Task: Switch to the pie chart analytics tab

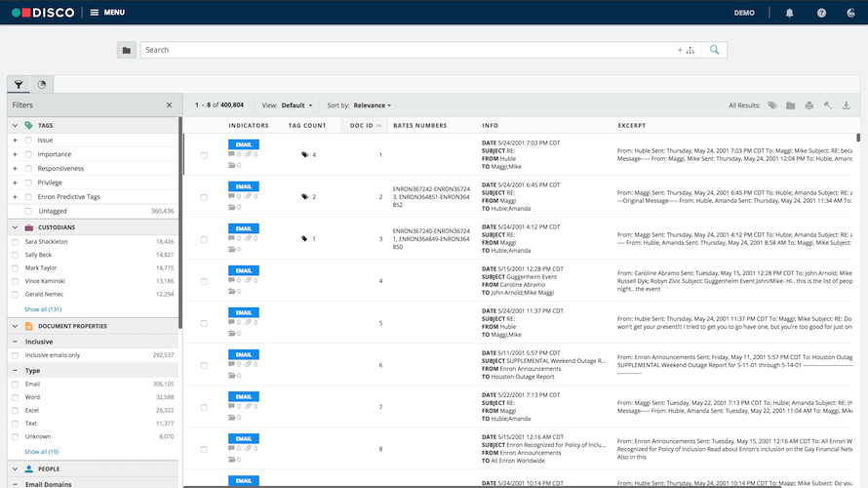Action: 42,85
